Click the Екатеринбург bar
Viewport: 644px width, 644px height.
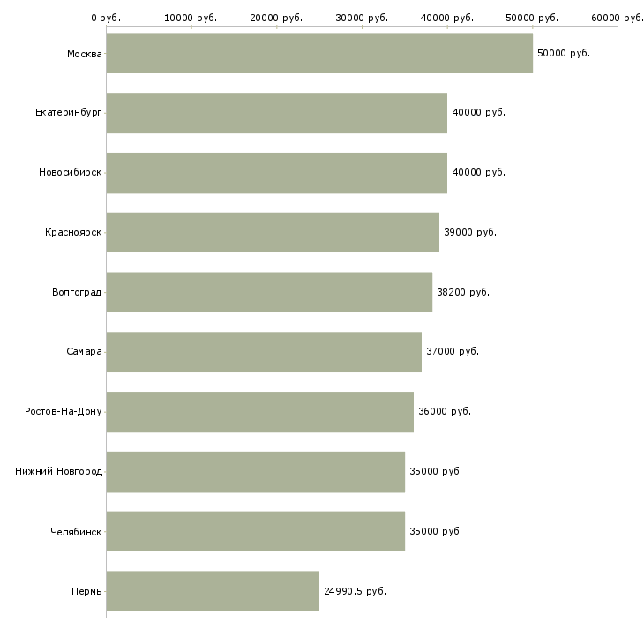pyautogui.click(x=277, y=113)
